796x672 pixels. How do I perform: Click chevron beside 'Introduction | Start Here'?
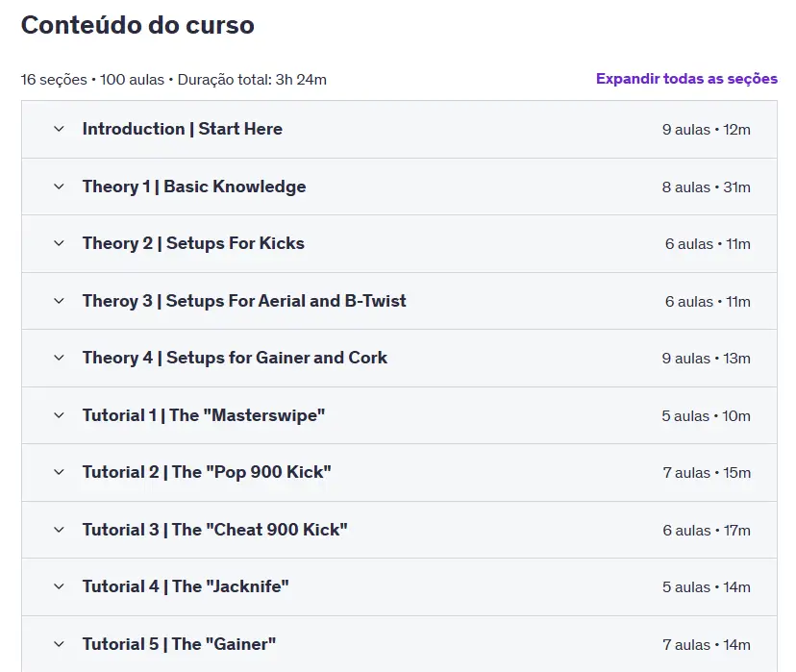(x=59, y=129)
